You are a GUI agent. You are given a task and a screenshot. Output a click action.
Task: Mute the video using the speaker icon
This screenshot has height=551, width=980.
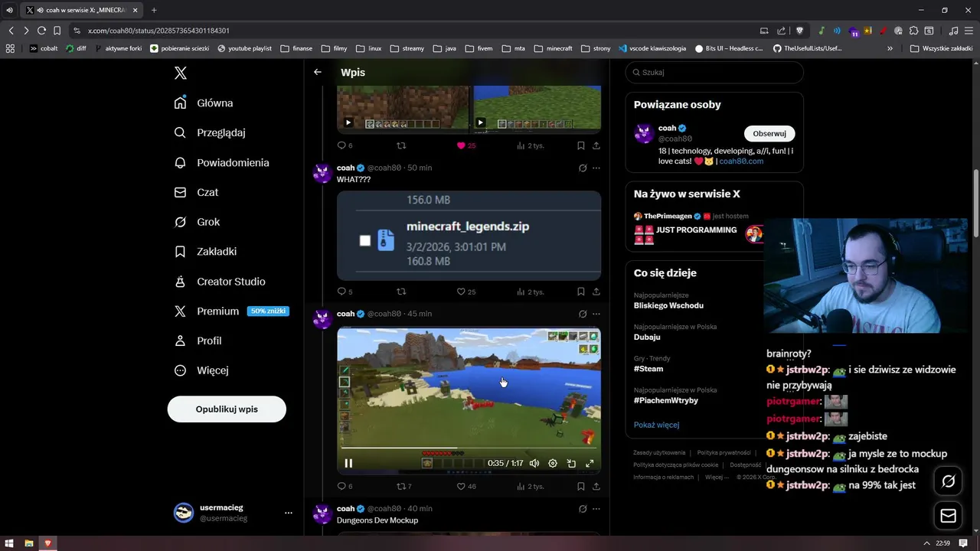coord(534,463)
